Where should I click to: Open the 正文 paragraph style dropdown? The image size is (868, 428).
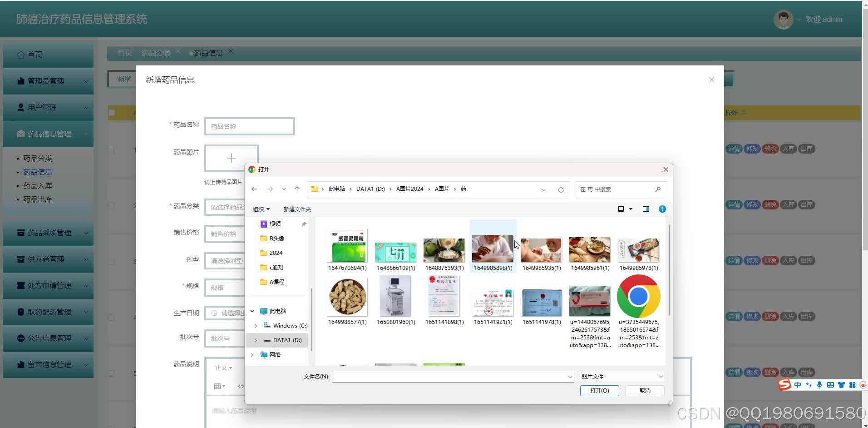tap(223, 368)
